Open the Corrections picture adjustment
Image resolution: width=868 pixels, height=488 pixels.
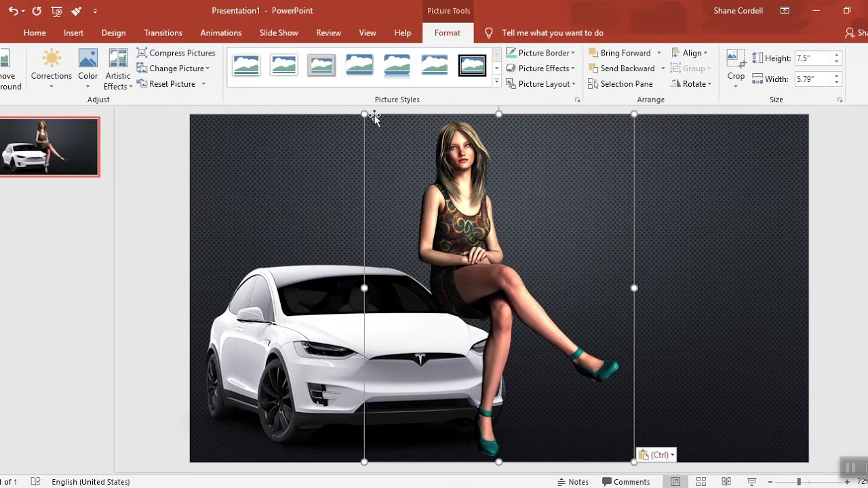click(x=52, y=68)
